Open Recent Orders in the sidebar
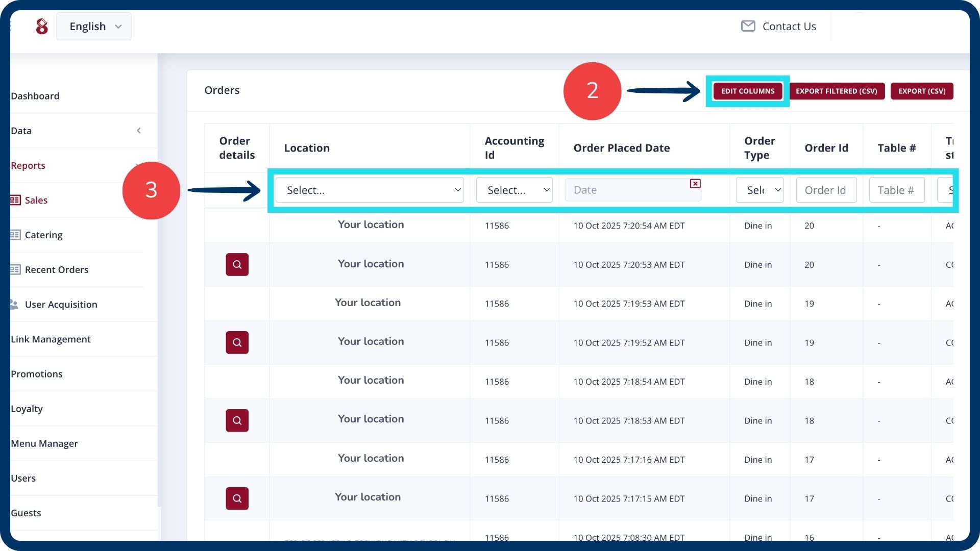 pos(57,269)
